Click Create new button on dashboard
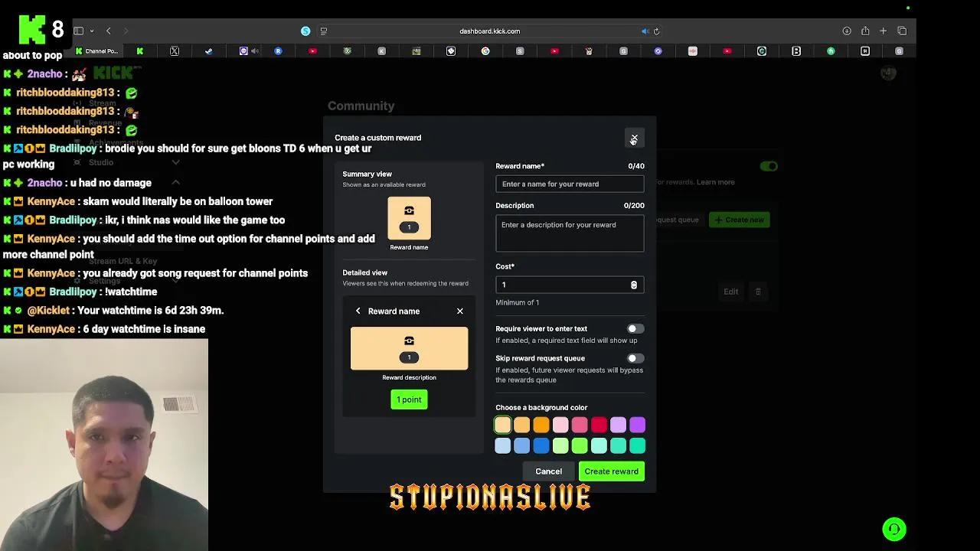The height and width of the screenshot is (551, 980). [739, 220]
